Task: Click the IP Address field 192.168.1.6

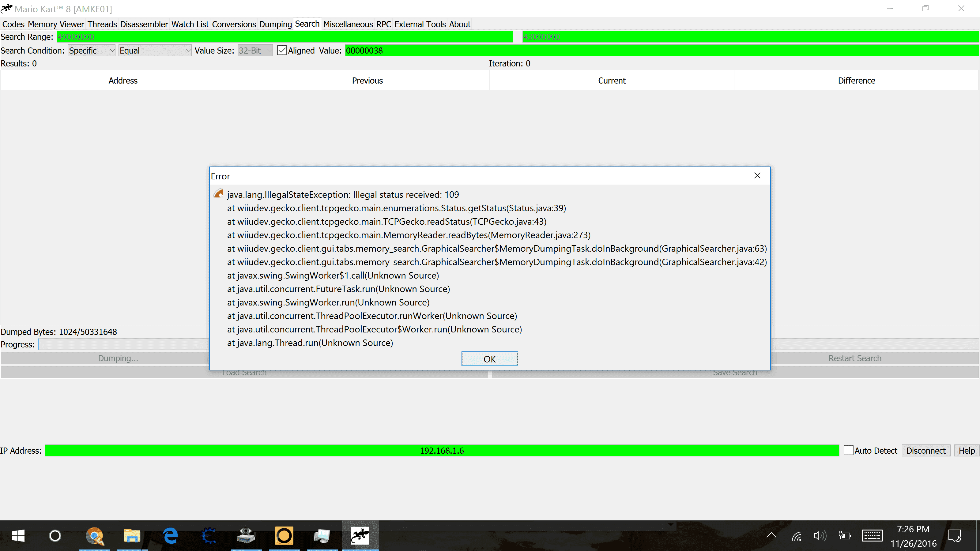Action: (x=442, y=451)
